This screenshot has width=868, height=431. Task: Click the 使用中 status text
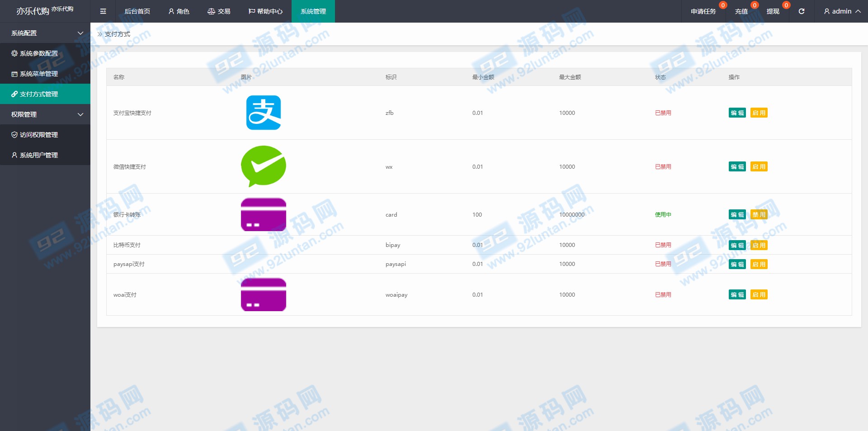point(663,214)
